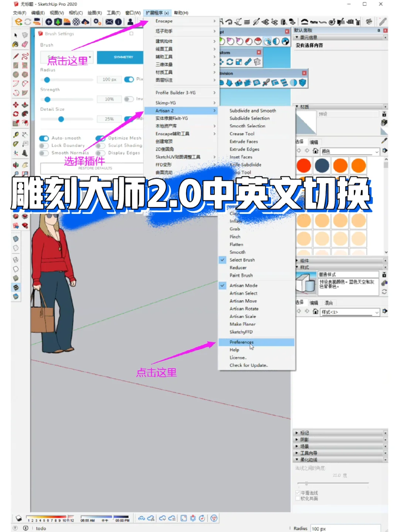The image size is (399, 532).
Task: Select the Circle tool
Action: pos(16,74)
